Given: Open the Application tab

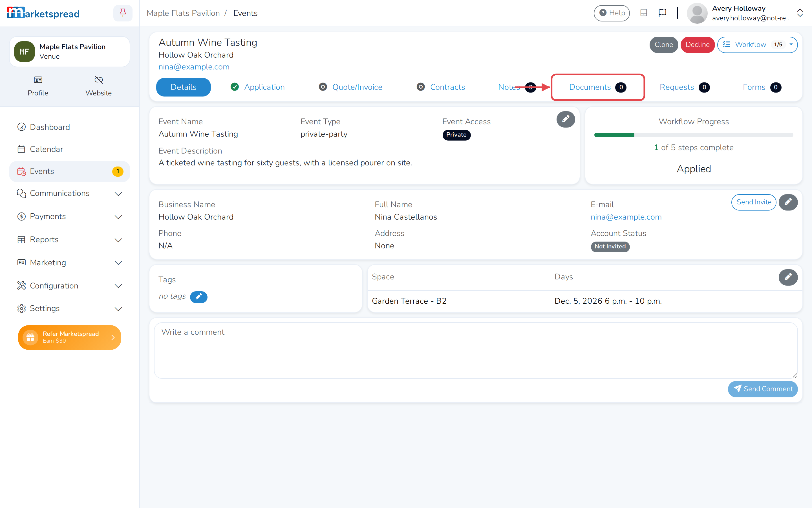Looking at the screenshot, I should (x=257, y=87).
